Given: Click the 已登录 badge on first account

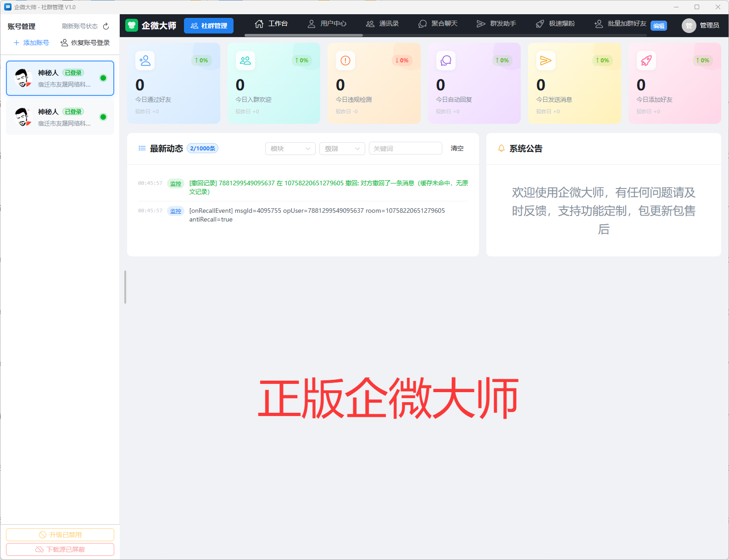Looking at the screenshot, I should (x=73, y=72).
